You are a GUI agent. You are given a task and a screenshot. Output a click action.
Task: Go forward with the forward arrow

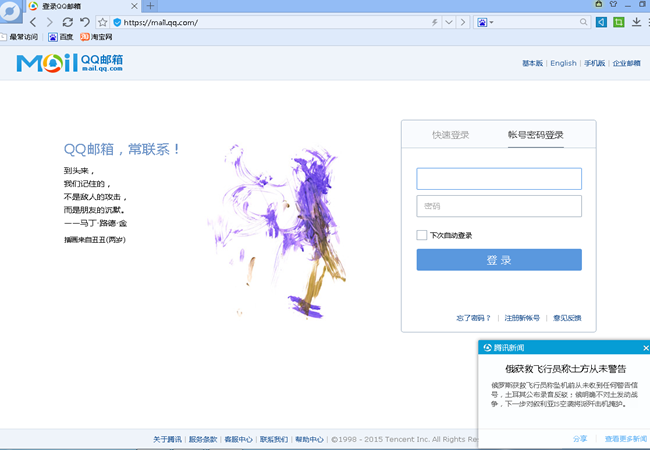50,22
